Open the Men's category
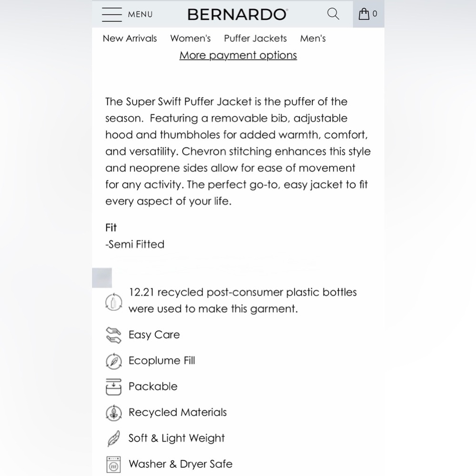Screen dimensions: 476x476 pos(313,39)
